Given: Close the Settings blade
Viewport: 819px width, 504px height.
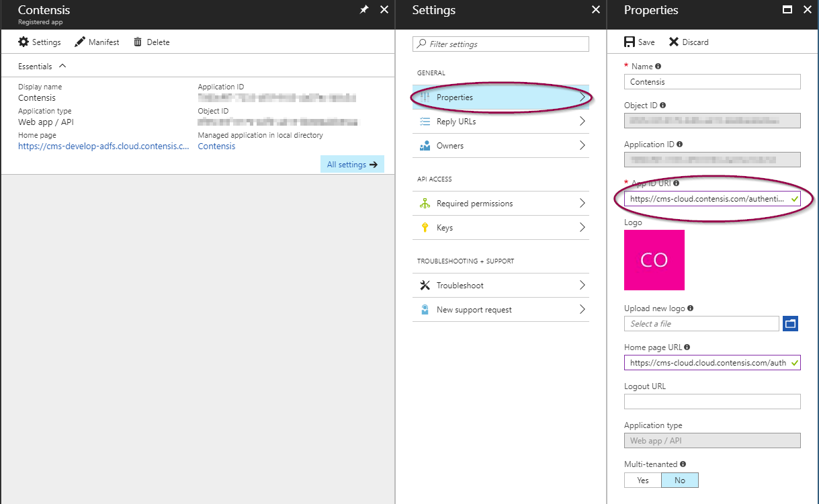Looking at the screenshot, I should click(596, 9).
